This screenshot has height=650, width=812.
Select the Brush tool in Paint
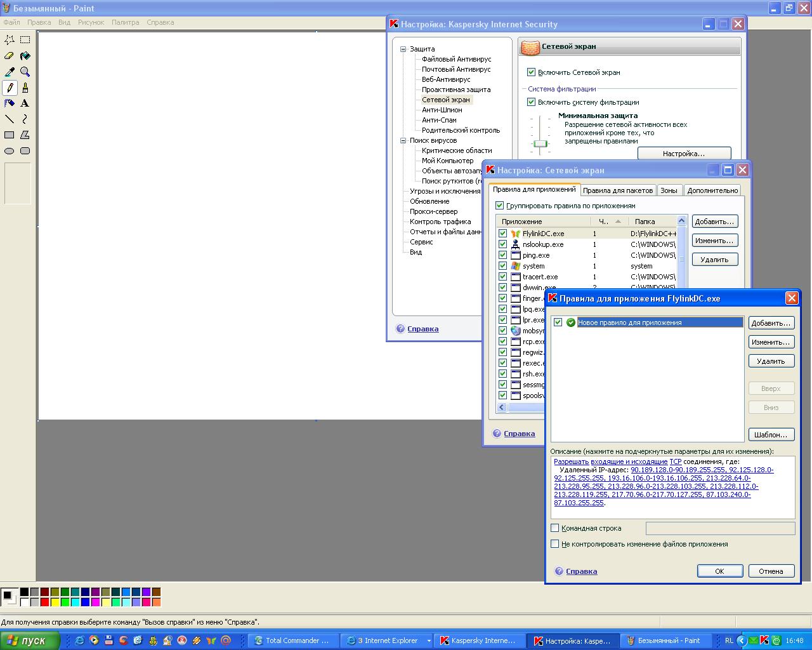point(25,88)
